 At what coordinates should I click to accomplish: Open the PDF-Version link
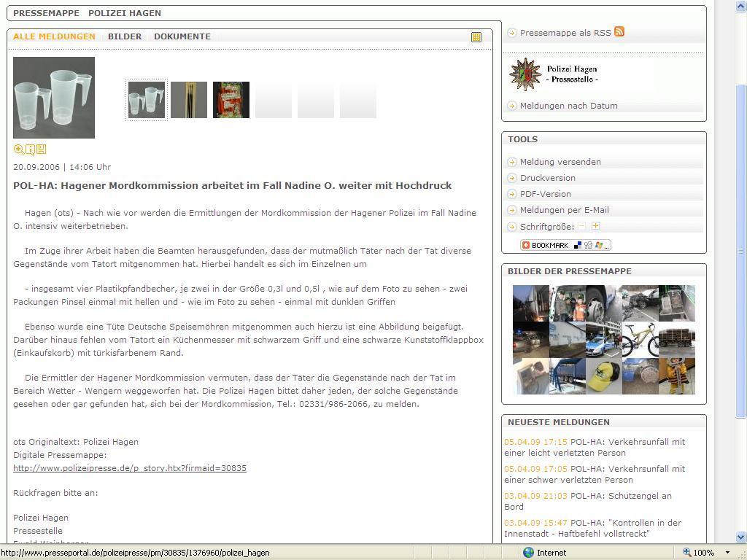tap(546, 194)
